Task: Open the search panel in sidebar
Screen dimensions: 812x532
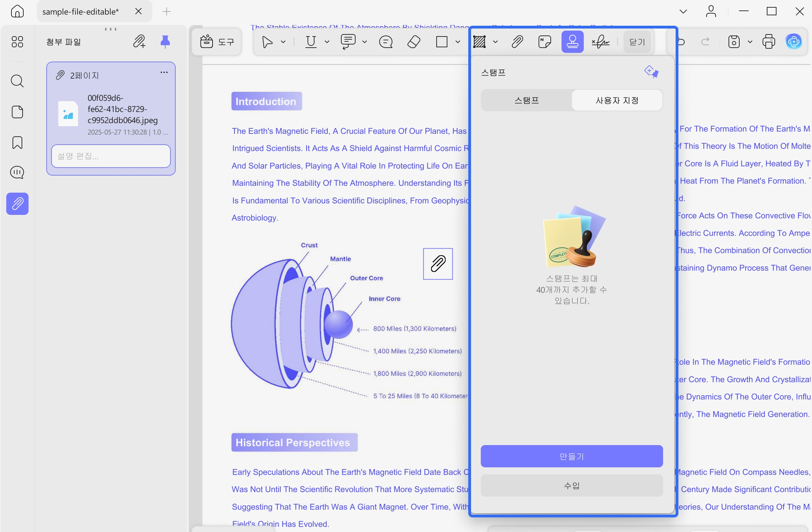Action: click(17, 81)
